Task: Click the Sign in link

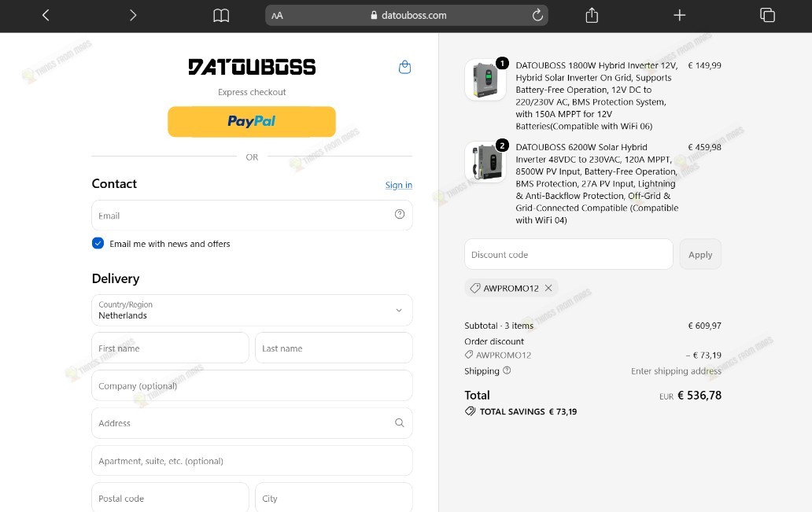Action: (x=398, y=185)
